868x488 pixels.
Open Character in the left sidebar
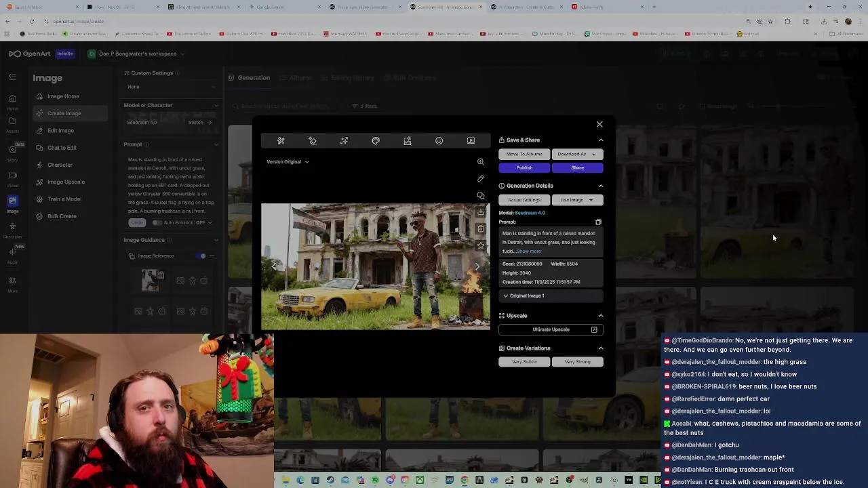[12, 230]
